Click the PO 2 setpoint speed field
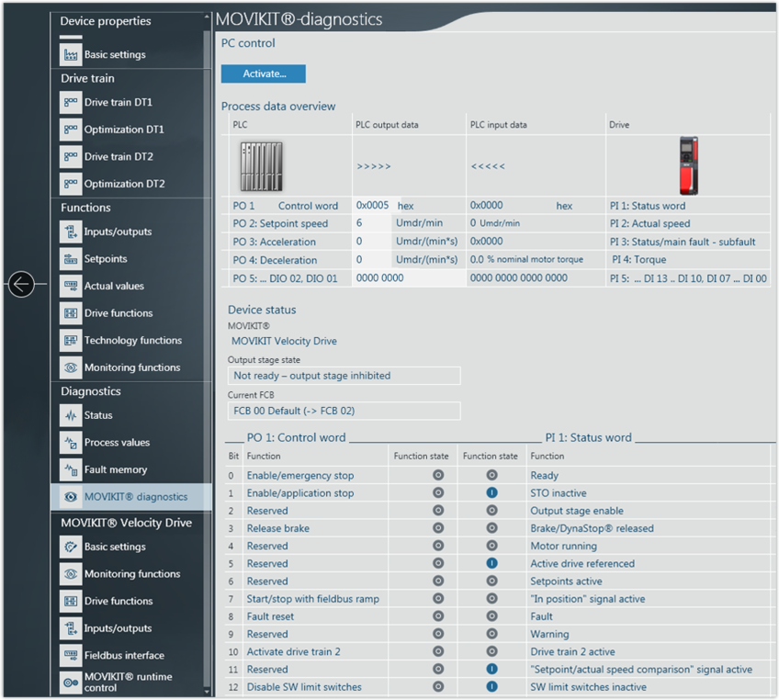Image resolution: width=779 pixels, height=700 pixels. (x=372, y=223)
